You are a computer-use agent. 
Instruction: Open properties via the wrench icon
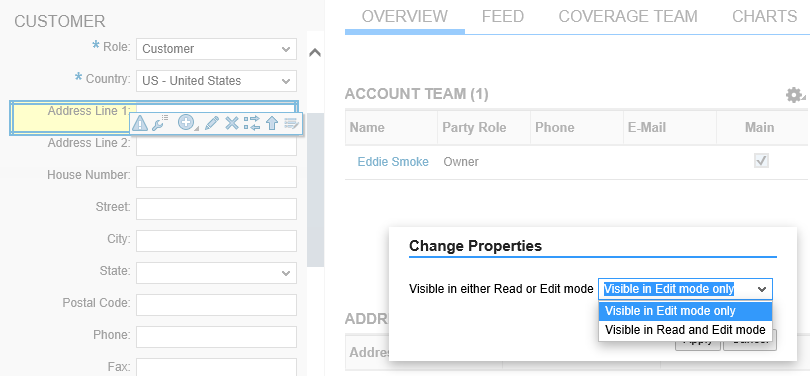pyautogui.click(x=161, y=123)
